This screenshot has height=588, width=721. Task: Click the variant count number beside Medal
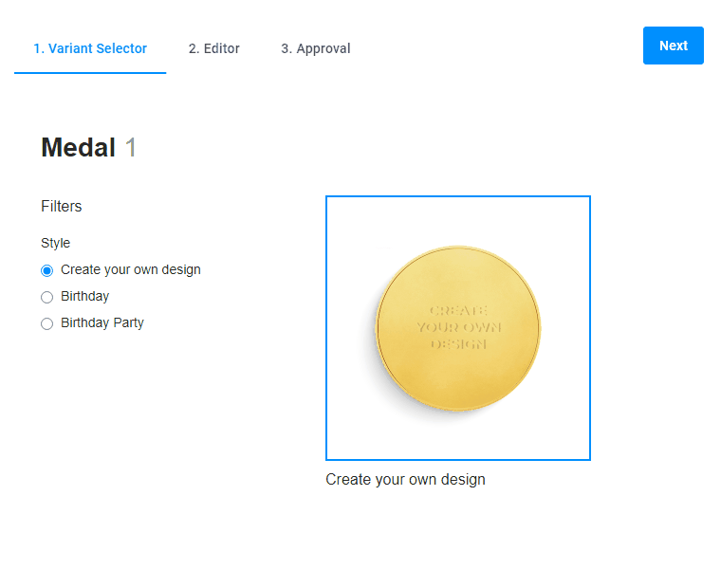pyautogui.click(x=131, y=148)
